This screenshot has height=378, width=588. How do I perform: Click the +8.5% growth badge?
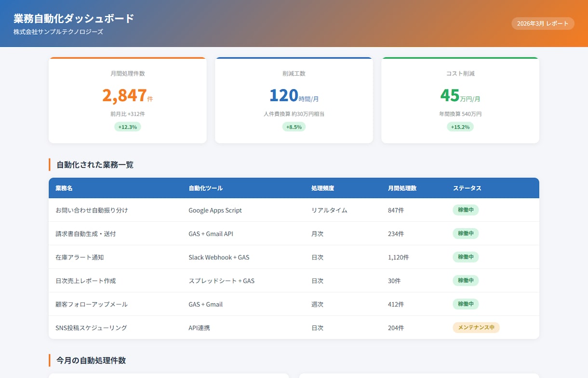(294, 127)
